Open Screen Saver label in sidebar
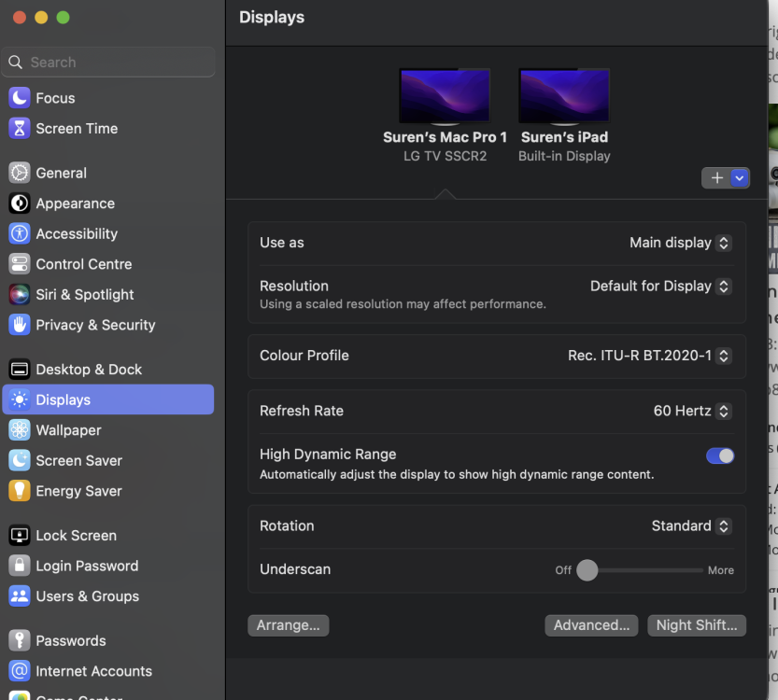 coord(78,461)
